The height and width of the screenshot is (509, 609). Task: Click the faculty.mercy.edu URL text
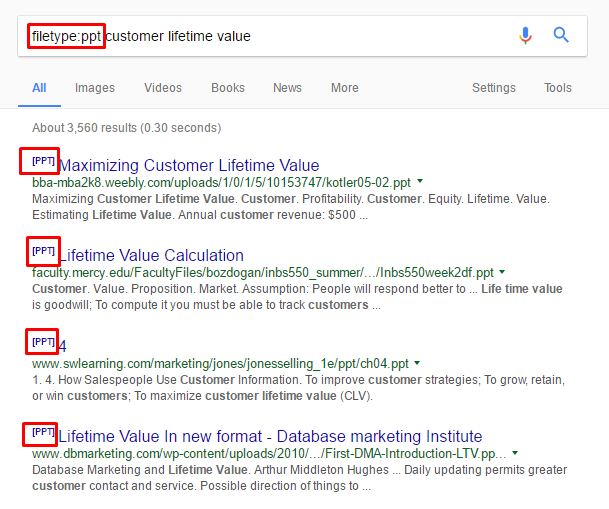(x=263, y=273)
